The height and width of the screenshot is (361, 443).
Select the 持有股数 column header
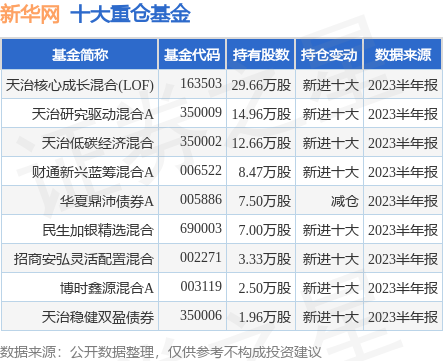point(261,55)
